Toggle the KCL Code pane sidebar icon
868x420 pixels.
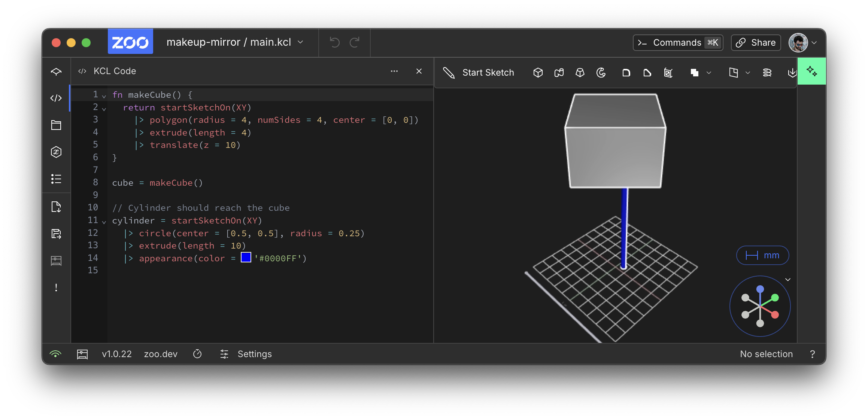click(x=56, y=98)
